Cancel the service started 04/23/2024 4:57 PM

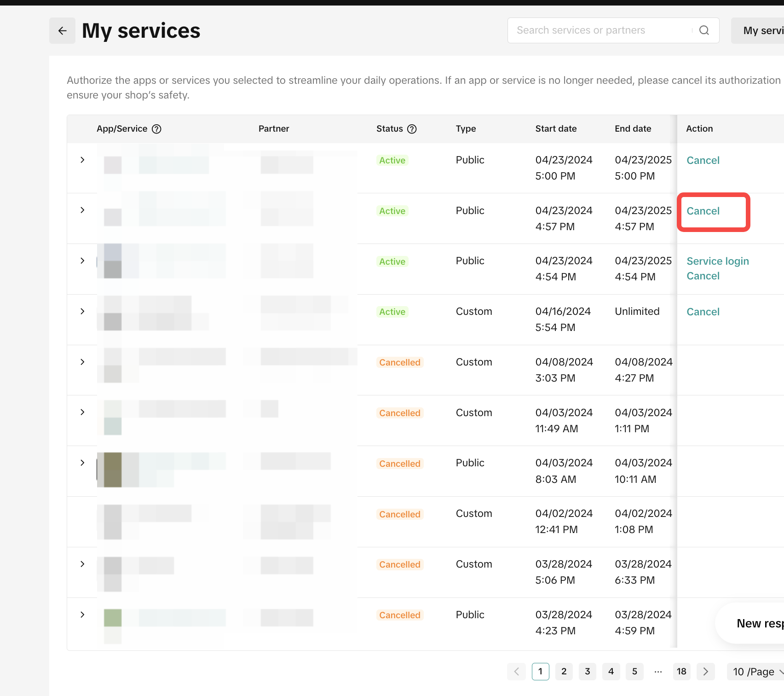[x=703, y=211]
